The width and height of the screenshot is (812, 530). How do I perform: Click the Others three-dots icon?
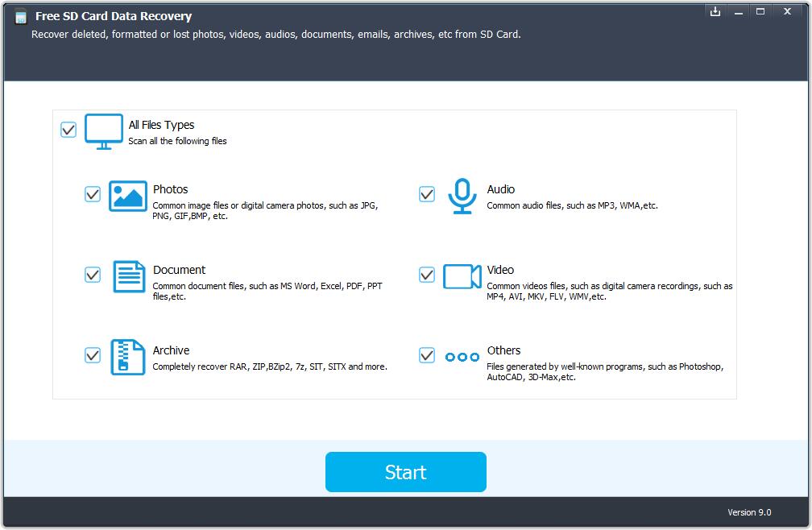(462, 355)
